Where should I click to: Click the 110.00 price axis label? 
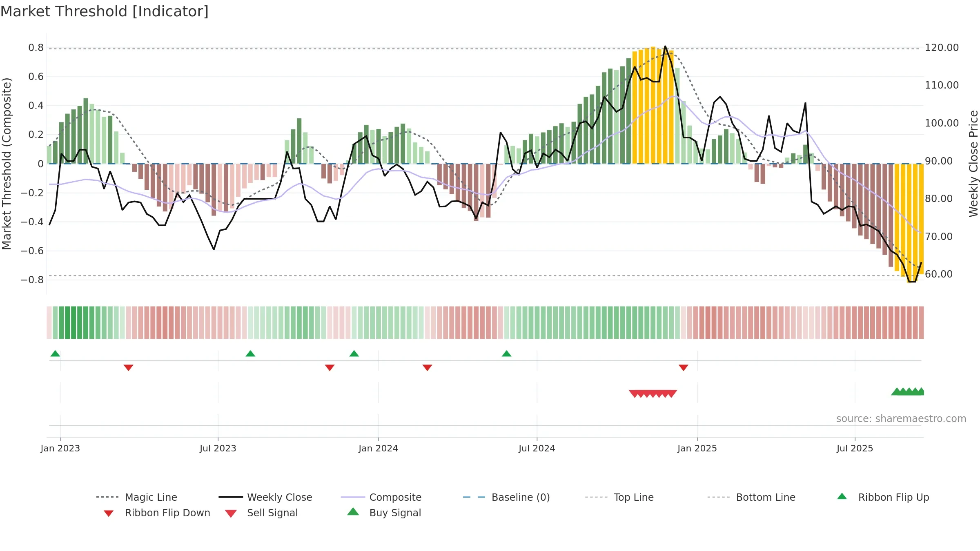pyautogui.click(x=942, y=85)
